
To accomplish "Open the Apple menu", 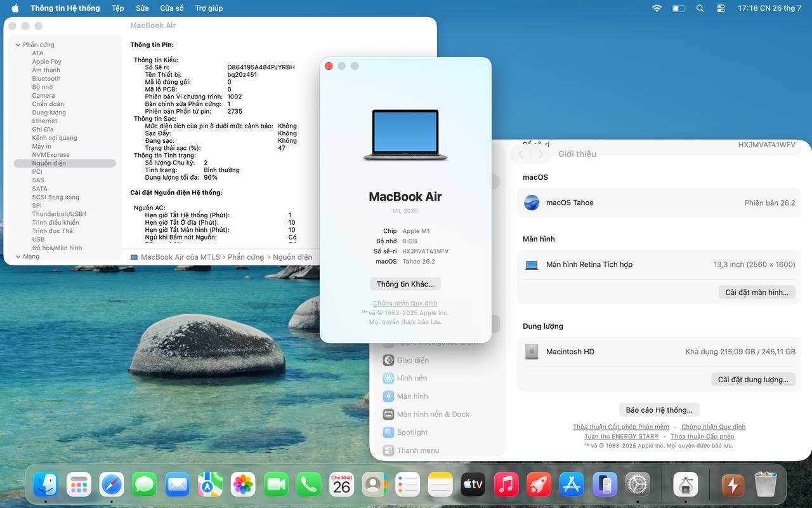I will point(15,8).
